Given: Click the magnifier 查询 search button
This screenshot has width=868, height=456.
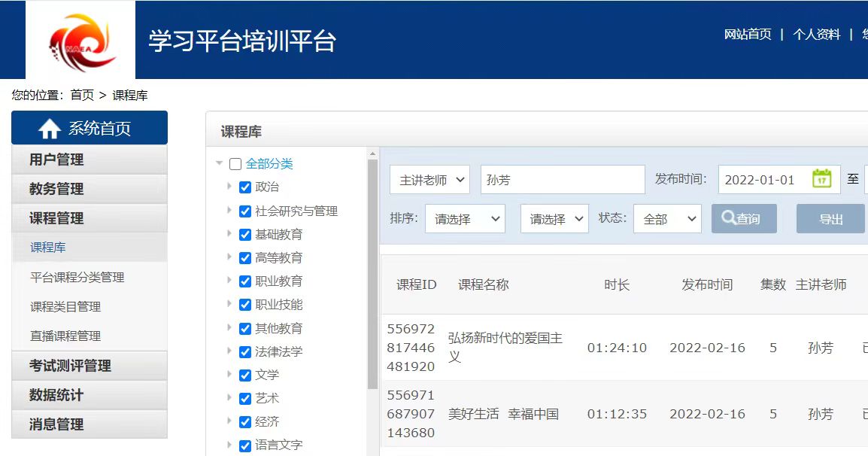Looking at the screenshot, I should coord(743,219).
